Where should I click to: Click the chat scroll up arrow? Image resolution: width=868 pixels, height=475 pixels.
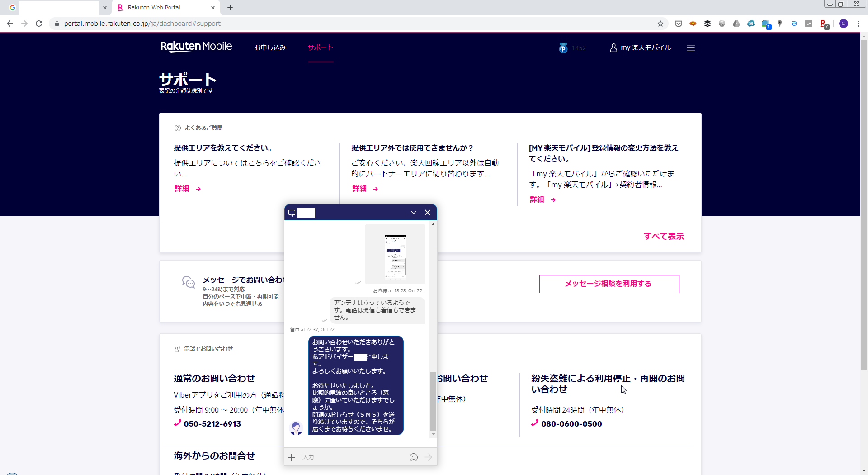433,224
